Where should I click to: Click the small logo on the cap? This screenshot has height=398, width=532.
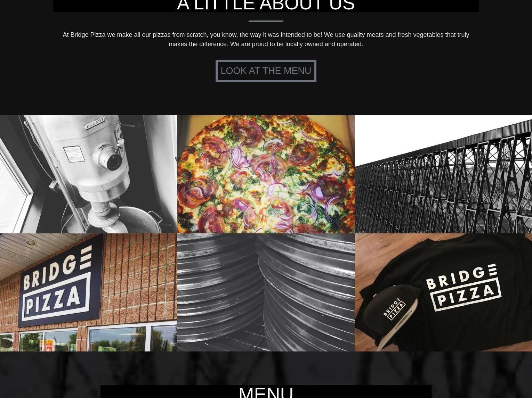pos(394,308)
